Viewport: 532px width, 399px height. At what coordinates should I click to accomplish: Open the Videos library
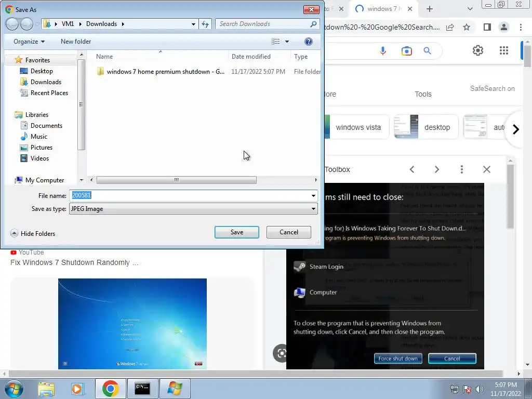pos(39,158)
